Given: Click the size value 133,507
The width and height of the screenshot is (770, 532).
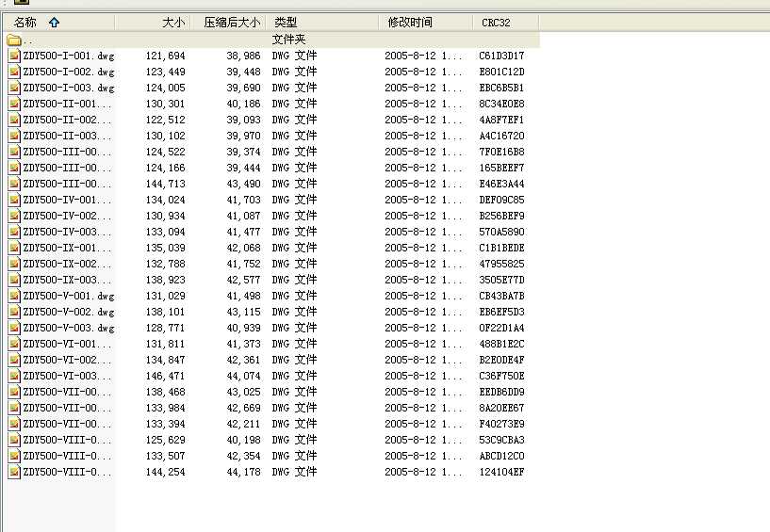Looking at the screenshot, I should tap(166, 456).
